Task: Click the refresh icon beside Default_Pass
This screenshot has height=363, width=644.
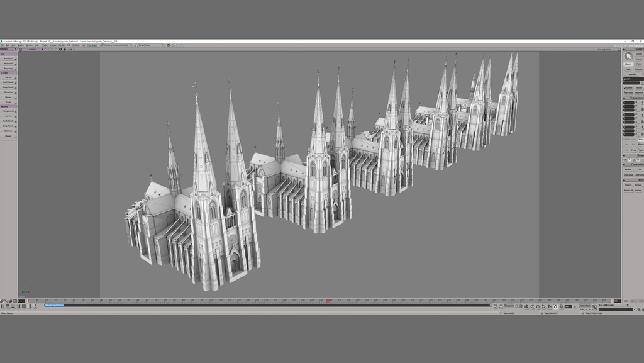Action: pos(169,45)
